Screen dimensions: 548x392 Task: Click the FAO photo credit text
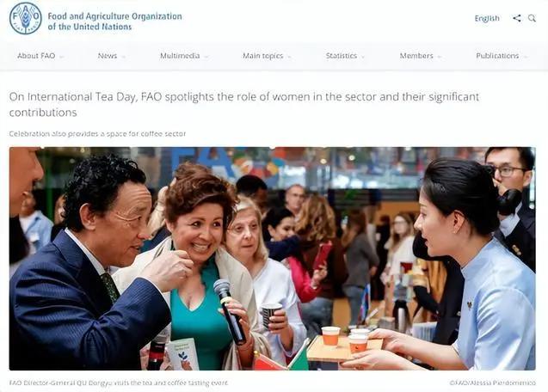click(492, 383)
